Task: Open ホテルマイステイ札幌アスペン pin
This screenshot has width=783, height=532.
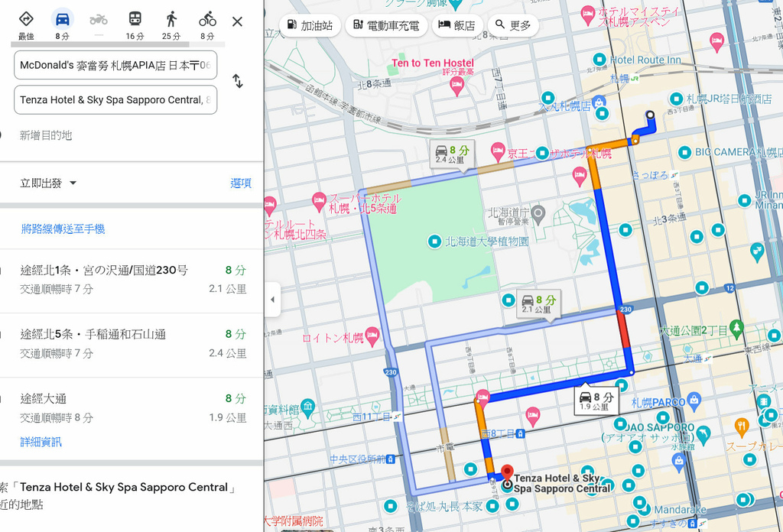Action: 588,15
